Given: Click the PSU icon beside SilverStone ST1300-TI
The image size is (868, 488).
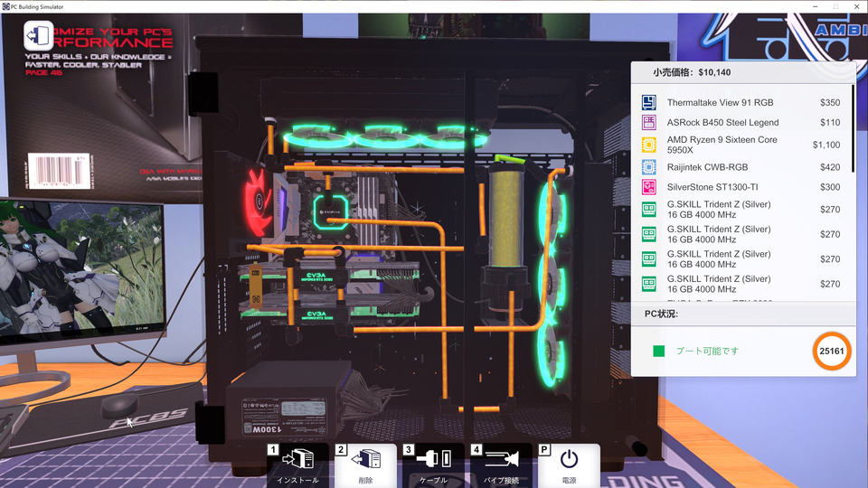Looking at the screenshot, I should [649, 187].
